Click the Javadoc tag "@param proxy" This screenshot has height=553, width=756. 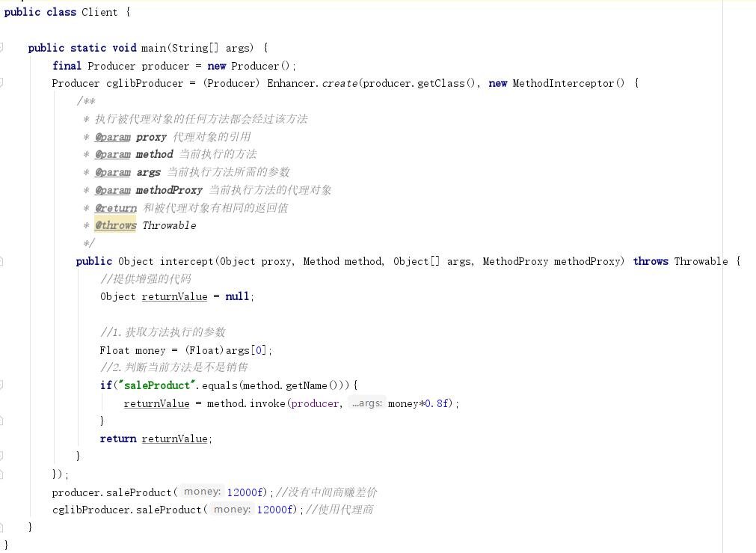131,137
